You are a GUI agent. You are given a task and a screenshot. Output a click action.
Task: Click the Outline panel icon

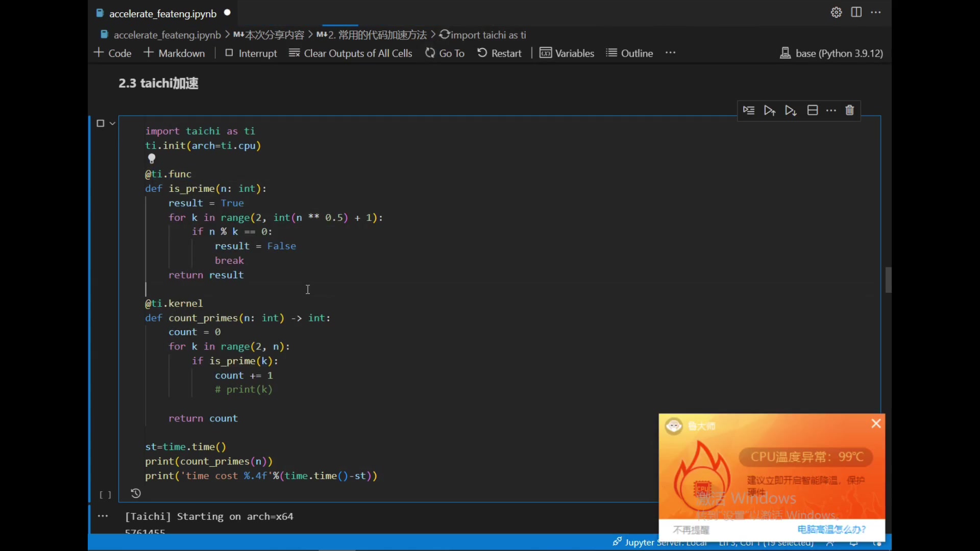coord(613,53)
